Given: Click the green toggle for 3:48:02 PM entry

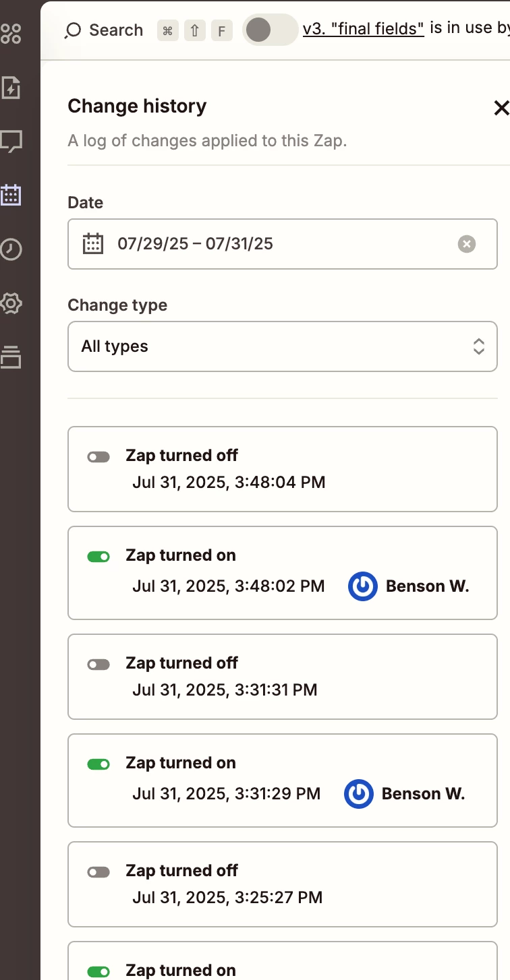Looking at the screenshot, I should coord(98,557).
